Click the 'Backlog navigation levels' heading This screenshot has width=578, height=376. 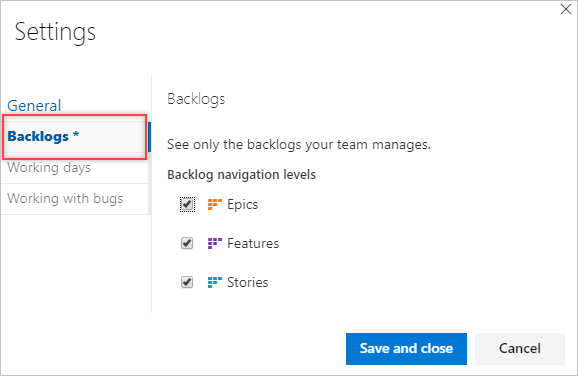pyautogui.click(x=241, y=175)
